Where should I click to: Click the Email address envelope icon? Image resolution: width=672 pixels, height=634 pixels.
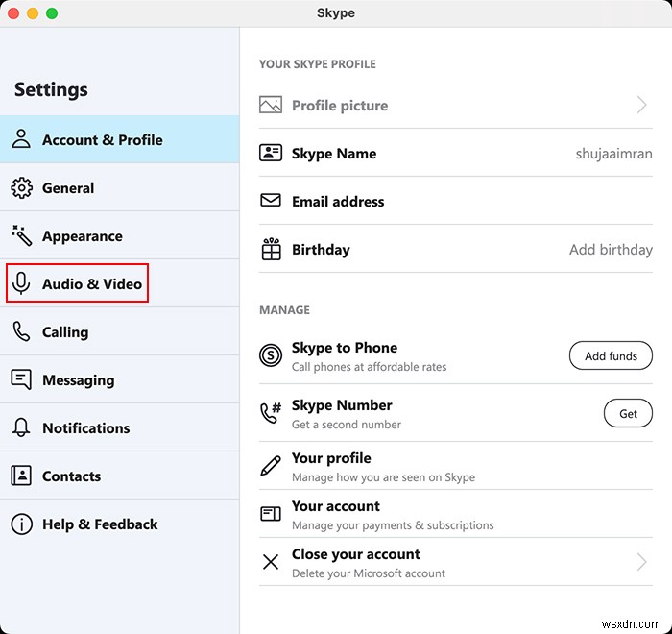[x=271, y=201]
